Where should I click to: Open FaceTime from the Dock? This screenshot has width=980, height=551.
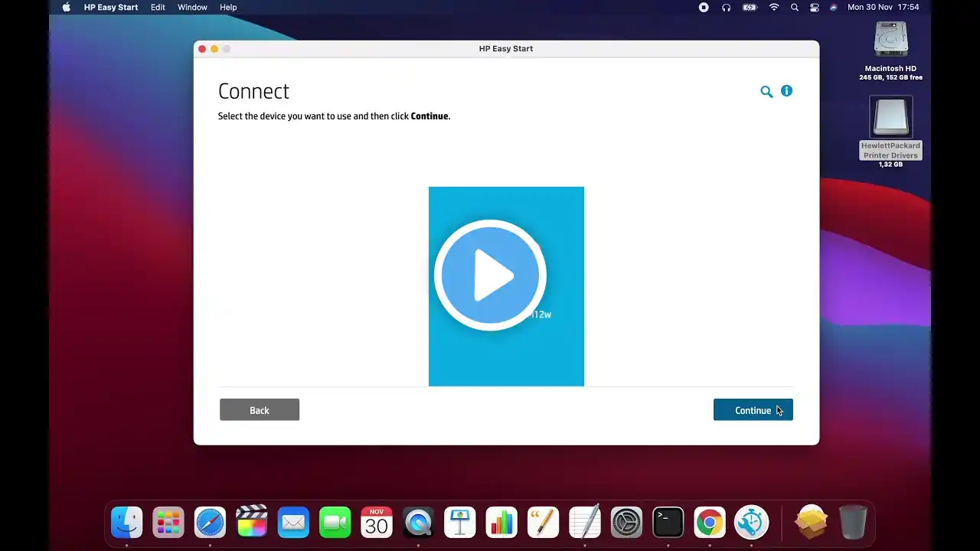tap(335, 523)
